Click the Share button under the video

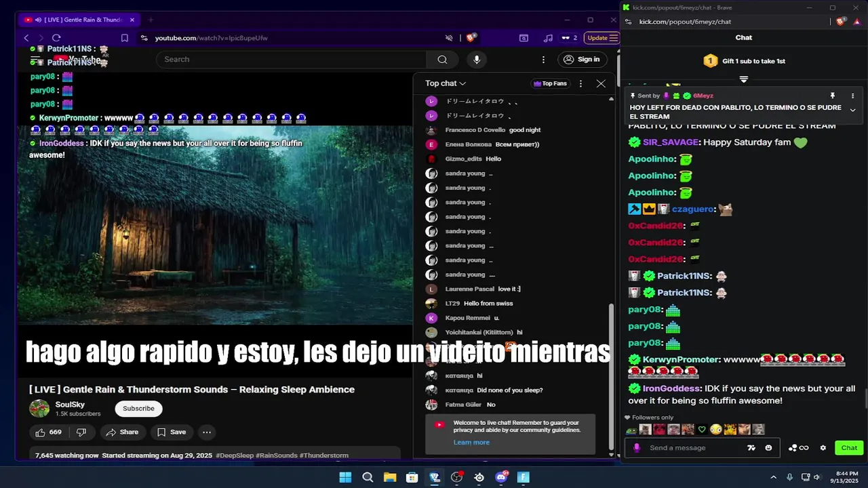[x=122, y=432]
